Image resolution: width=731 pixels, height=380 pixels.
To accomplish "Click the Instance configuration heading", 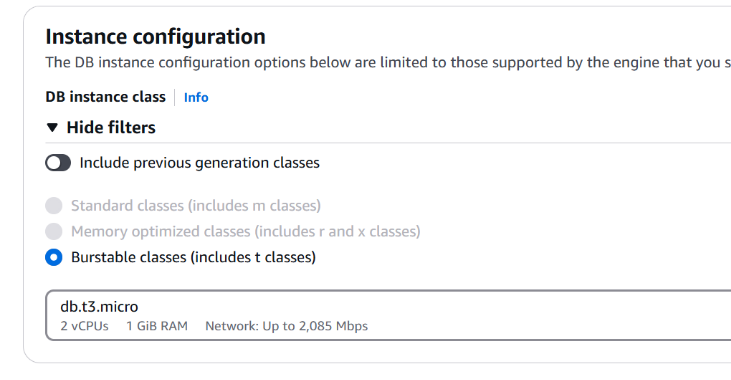I will (156, 37).
